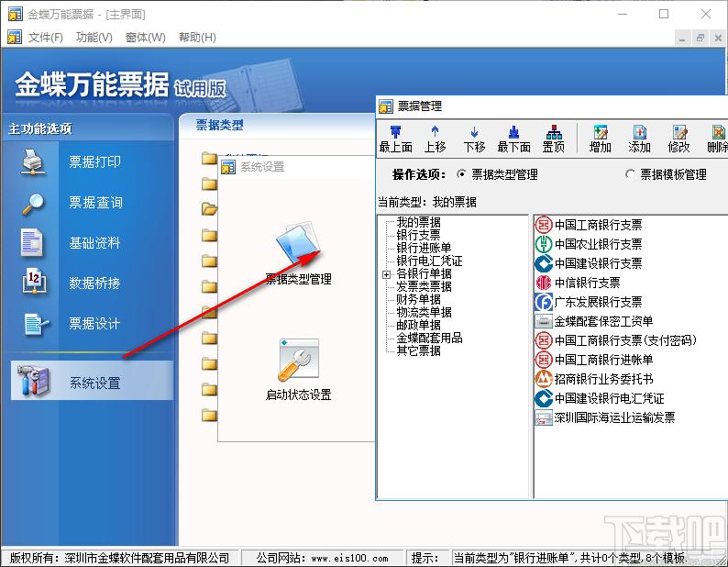Viewport: 728px width, 567px height.
Task: Open the 功能(V) menu
Action: 94,38
